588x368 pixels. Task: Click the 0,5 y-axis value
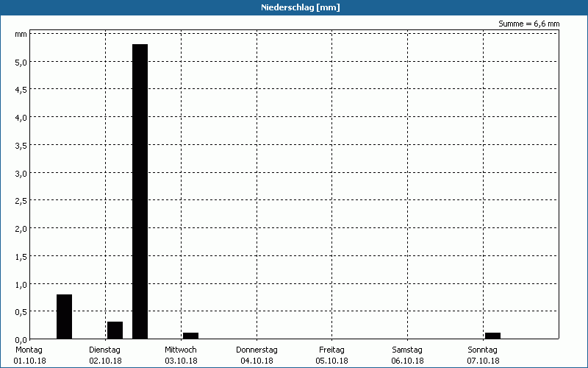[21, 312]
